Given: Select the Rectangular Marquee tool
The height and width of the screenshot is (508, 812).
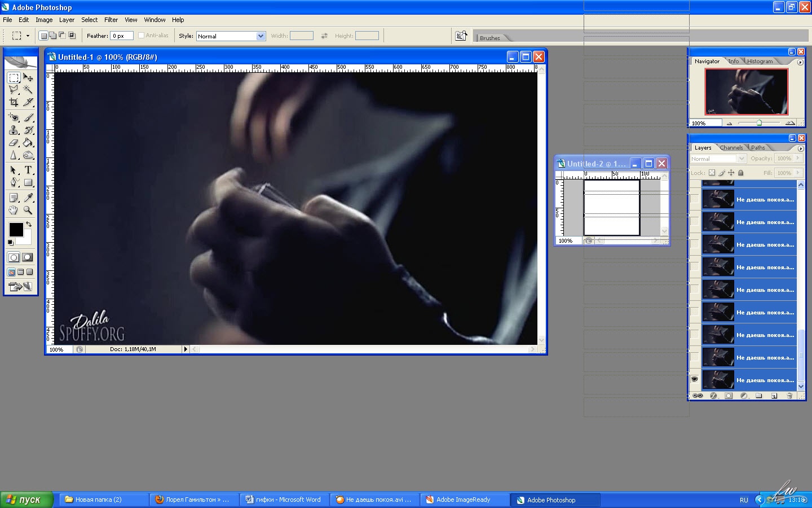Looking at the screenshot, I should click(x=14, y=78).
